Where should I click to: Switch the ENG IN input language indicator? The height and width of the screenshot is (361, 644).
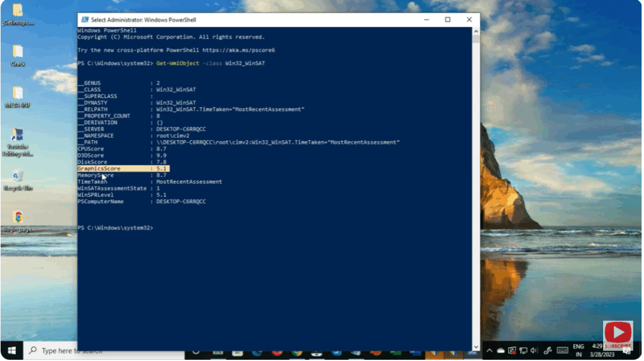579,351
